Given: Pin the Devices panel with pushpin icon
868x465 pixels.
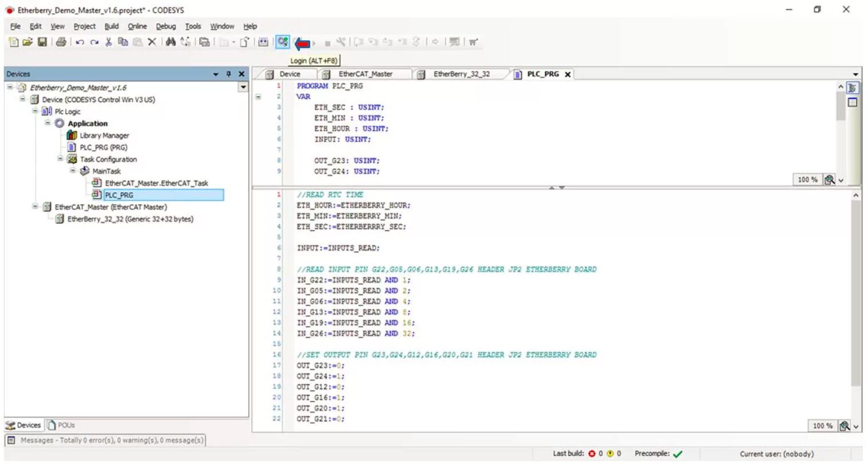Looking at the screenshot, I should pyautogui.click(x=228, y=74).
